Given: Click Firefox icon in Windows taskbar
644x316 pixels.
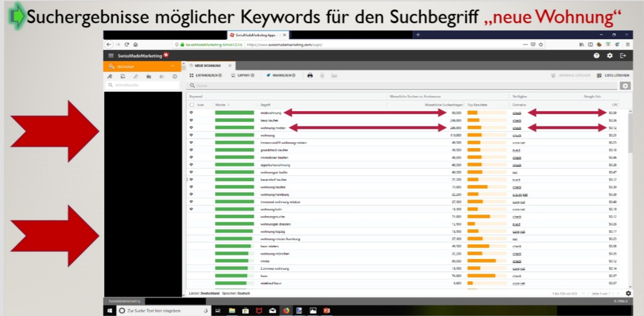Looking at the screenshot, I should point(286,311).
